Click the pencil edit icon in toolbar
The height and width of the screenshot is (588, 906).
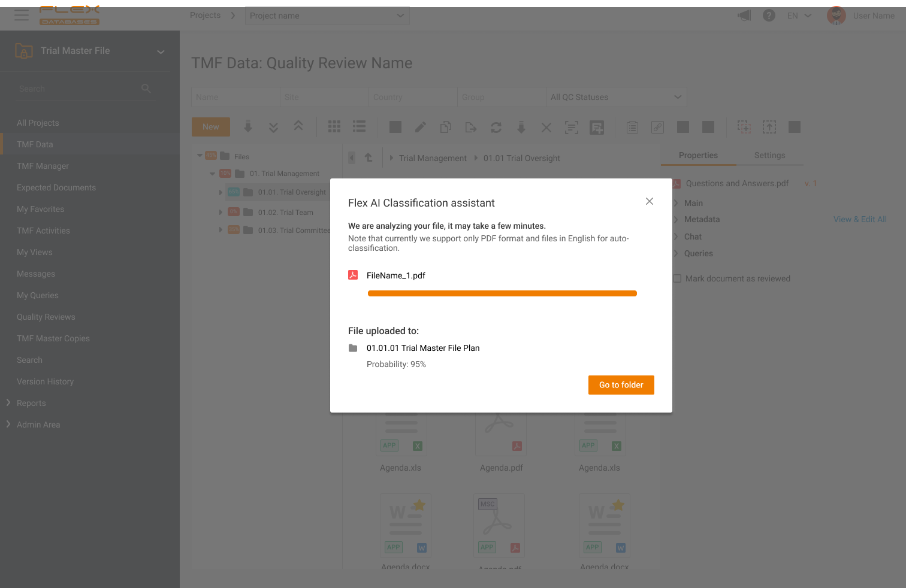[421, 127]
